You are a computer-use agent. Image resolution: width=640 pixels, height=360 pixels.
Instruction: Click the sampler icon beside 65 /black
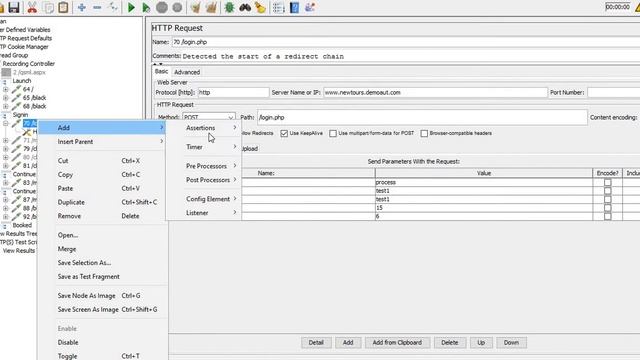click(16, 98)
